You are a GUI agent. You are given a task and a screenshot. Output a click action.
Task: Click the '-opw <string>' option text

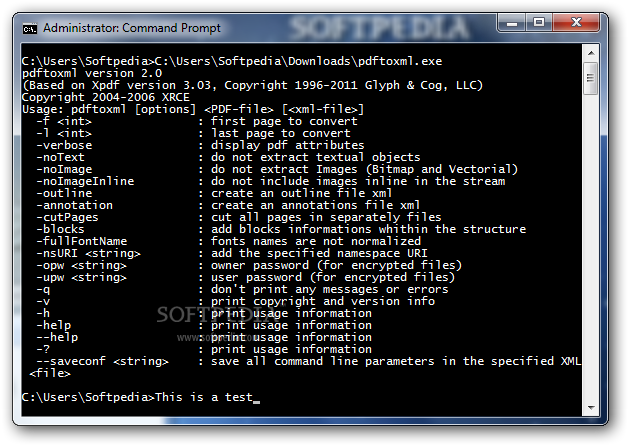[82, 266]
